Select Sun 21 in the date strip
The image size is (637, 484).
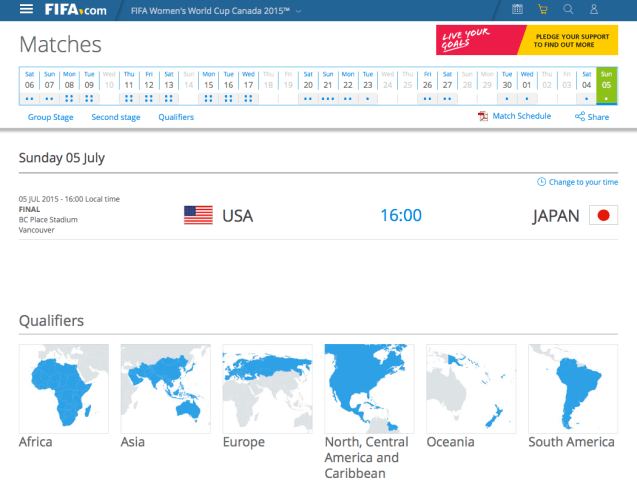point(328,86)
